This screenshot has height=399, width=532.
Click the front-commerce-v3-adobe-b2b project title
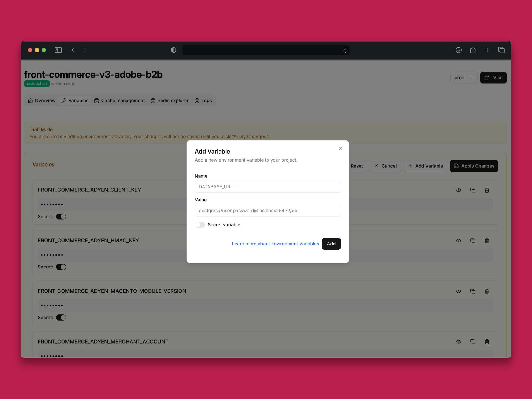click(x=93, y=74)
